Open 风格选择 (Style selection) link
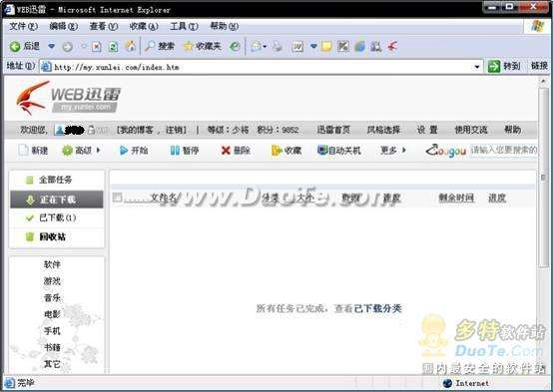Image resolution: width=553 pixels, height=392 pixels. (x=383, y=130)
